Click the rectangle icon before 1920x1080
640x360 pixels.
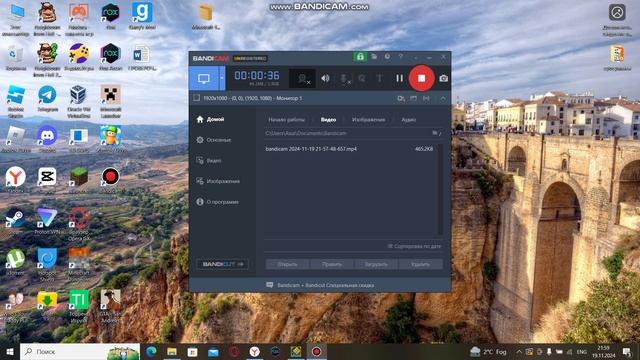[x=196, y=98]
